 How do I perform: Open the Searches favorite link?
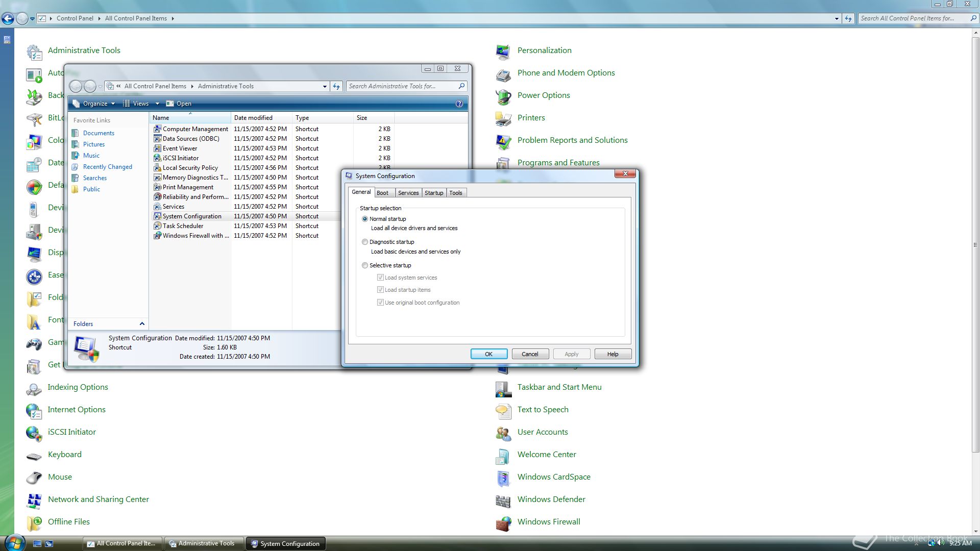pos(95,178)
